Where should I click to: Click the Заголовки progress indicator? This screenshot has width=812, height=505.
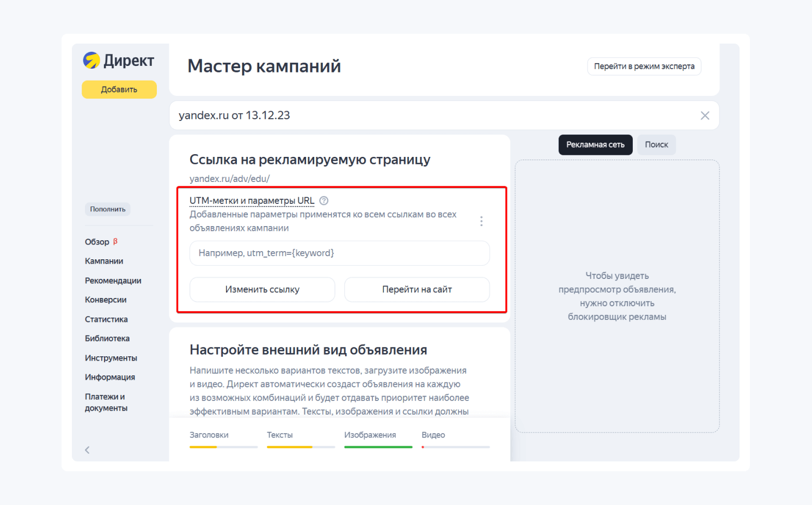(x=223, y=440)
